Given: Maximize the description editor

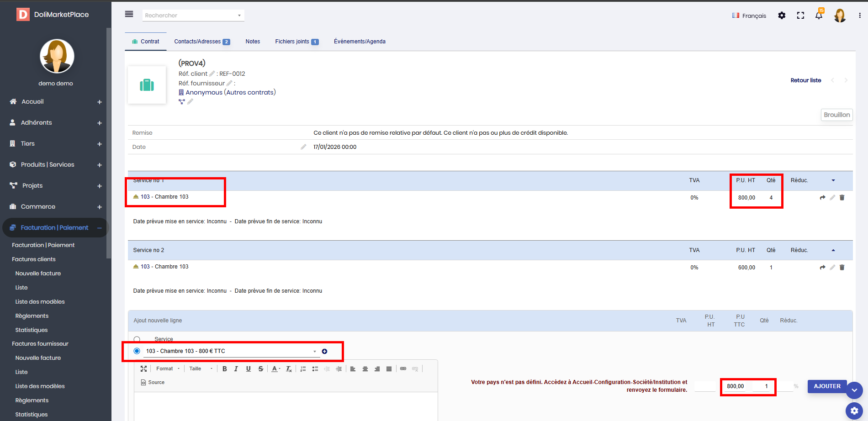Looking at the screenshot, I should (x=143, y=369).
